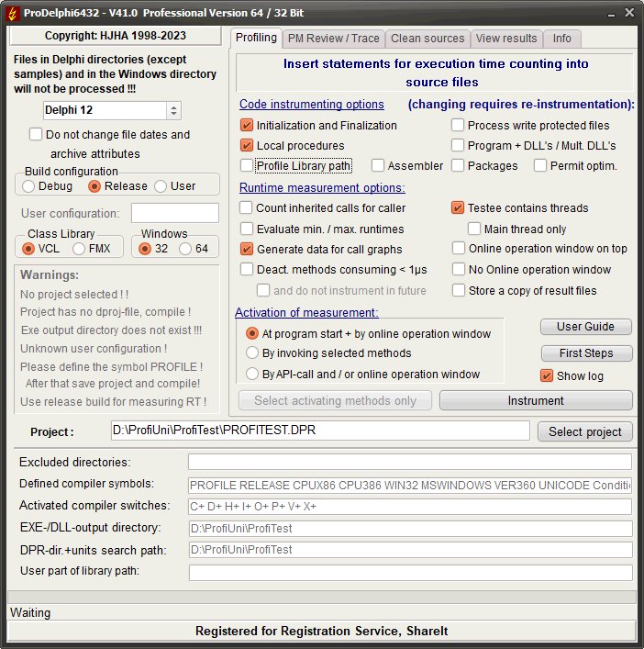Screen dimensions: 644x649
Task: Select By invoking selected methods option
Action: [252, 353]
